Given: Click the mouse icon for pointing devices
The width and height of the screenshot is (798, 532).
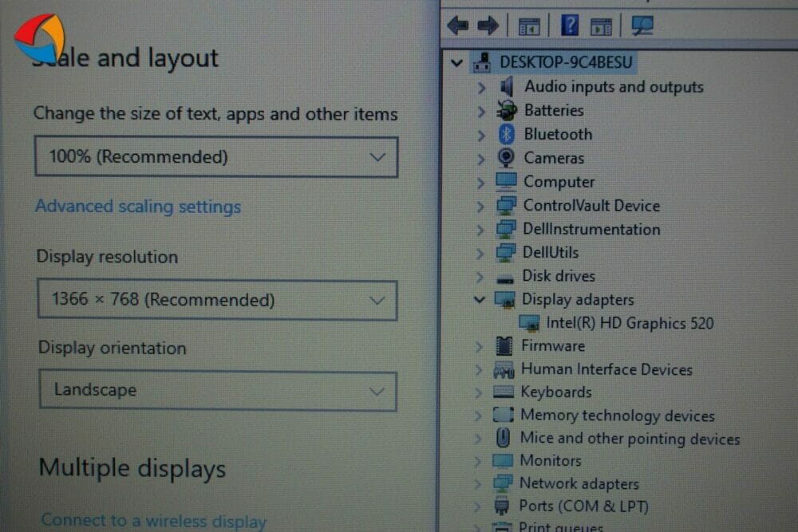Looking at the screenshot, I should pos(503,438).
